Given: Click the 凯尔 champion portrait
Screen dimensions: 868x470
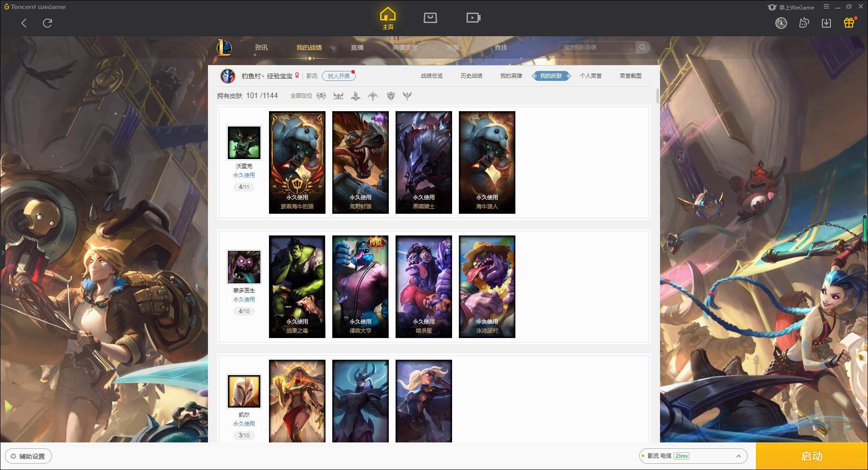Looking at the screenshot, I should pyautogui.click(x=244, y=391).
